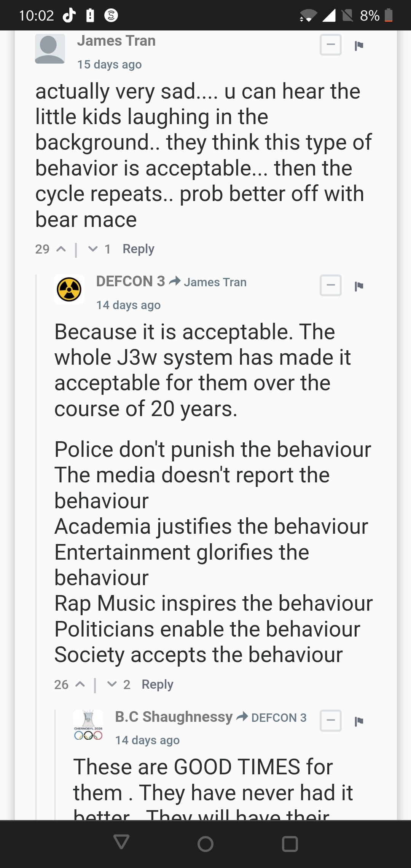Viewport: 411px width, 868px height.
Task: Tap the Android back button
Action: pyautogui.click(x=121, y=842)
